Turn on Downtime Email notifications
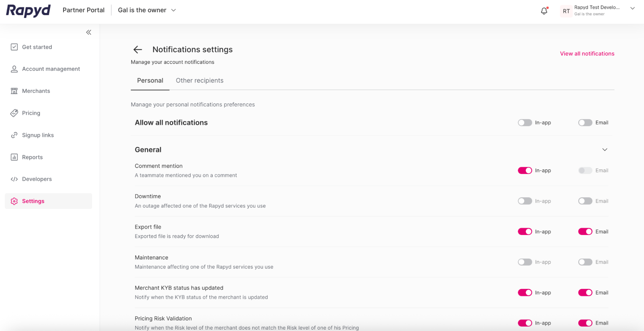The image size is (644, 331). coord(585,201)
